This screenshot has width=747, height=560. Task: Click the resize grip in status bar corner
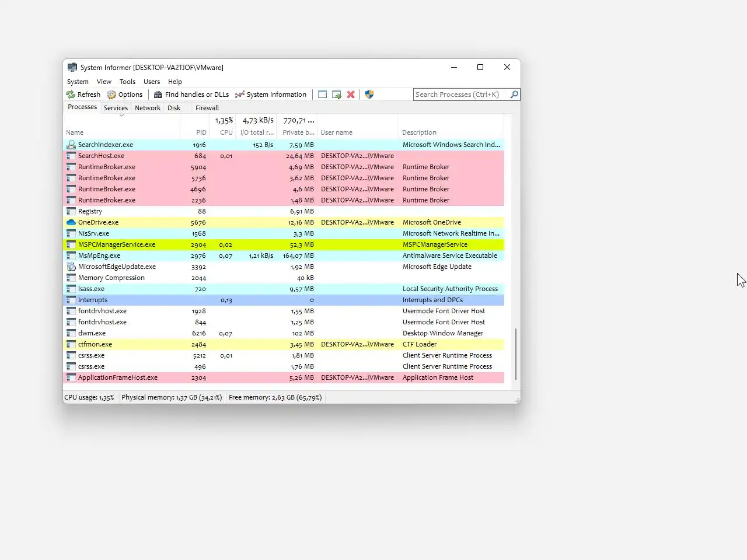[x=516, y=400]
